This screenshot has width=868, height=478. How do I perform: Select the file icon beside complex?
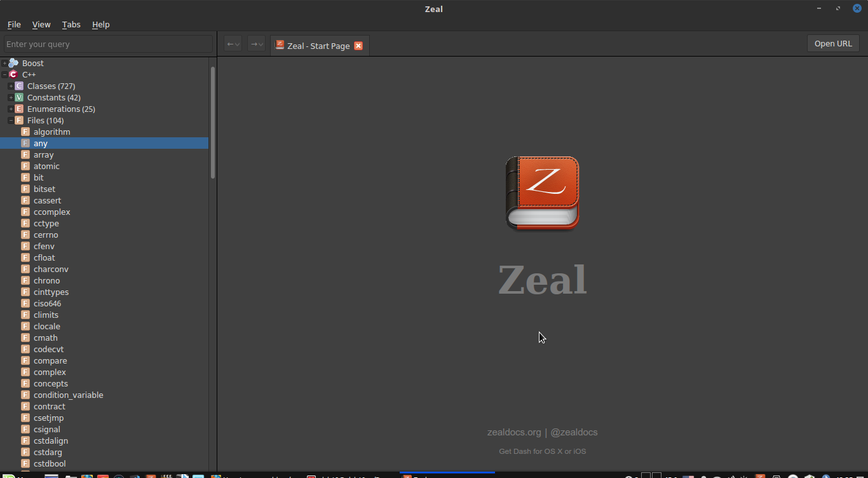pyautogui.click(x=25, y=372)
